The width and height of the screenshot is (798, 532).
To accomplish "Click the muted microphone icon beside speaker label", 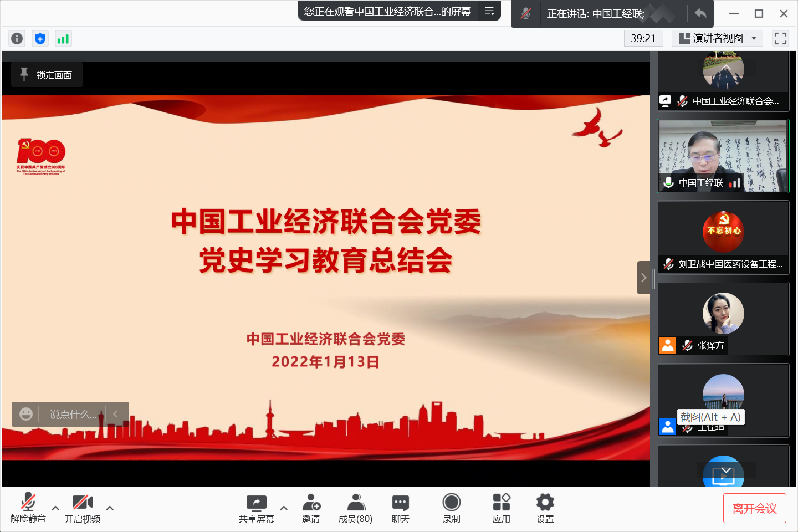I will point(526,13).
